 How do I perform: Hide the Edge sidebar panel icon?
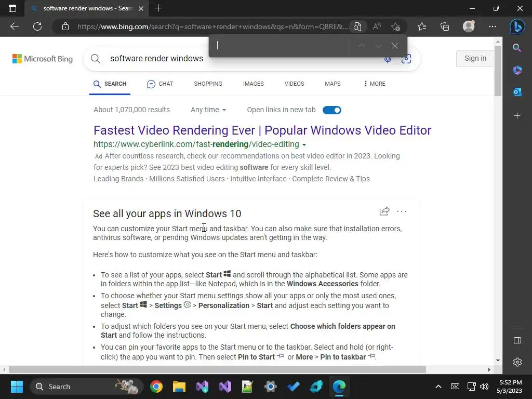point(517,340)
